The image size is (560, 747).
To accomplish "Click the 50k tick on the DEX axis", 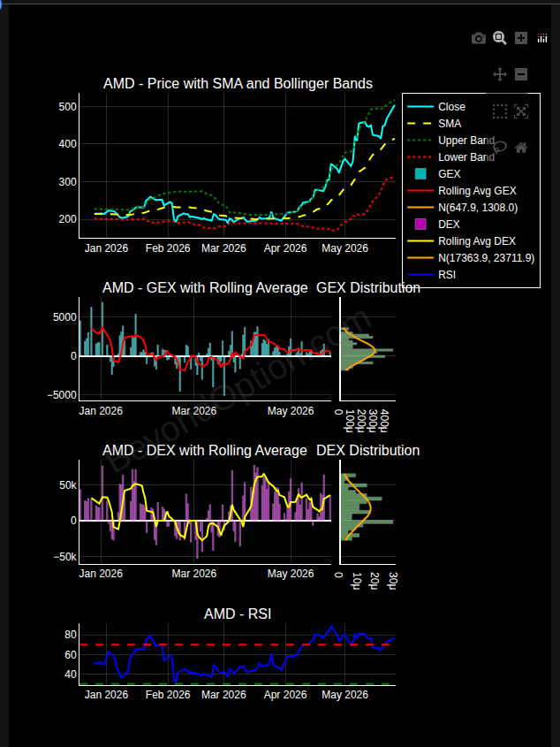I will tap(67, 485).
